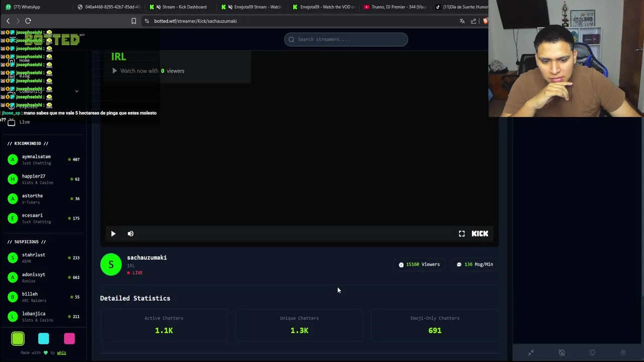The image size is (644, 362).
Task: Expand the Community chevron in the sidebar
Action: (76, 91)
